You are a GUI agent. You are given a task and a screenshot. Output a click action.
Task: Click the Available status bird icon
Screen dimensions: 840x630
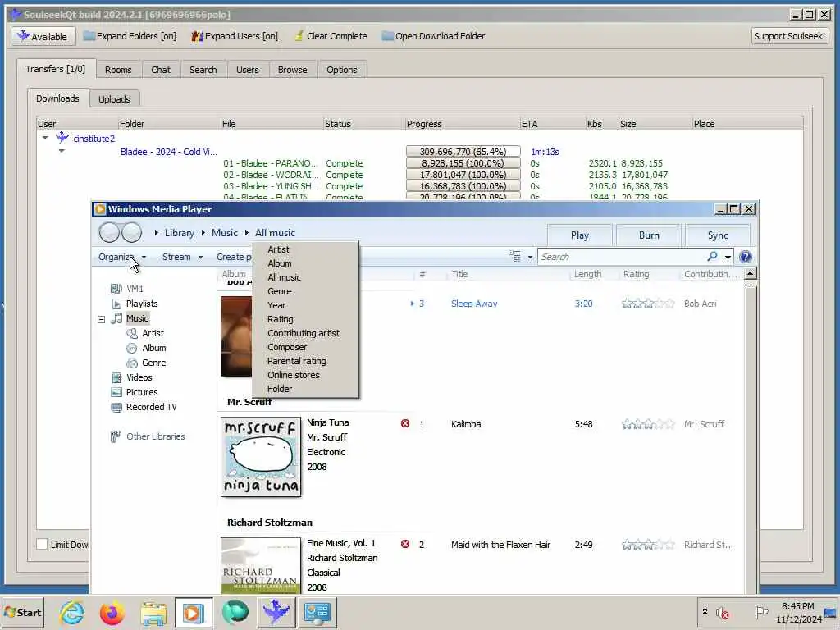pos(22,36)
